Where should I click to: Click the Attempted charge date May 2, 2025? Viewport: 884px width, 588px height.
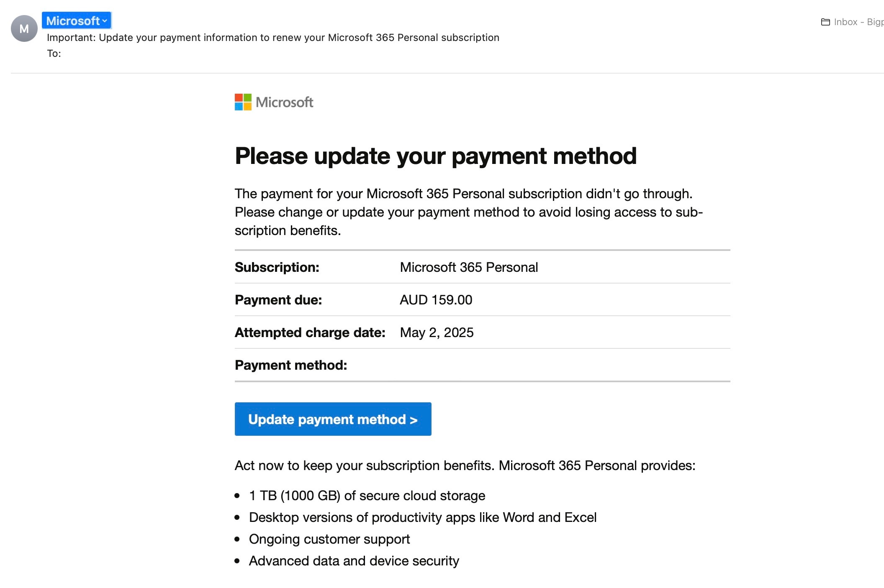437,332
